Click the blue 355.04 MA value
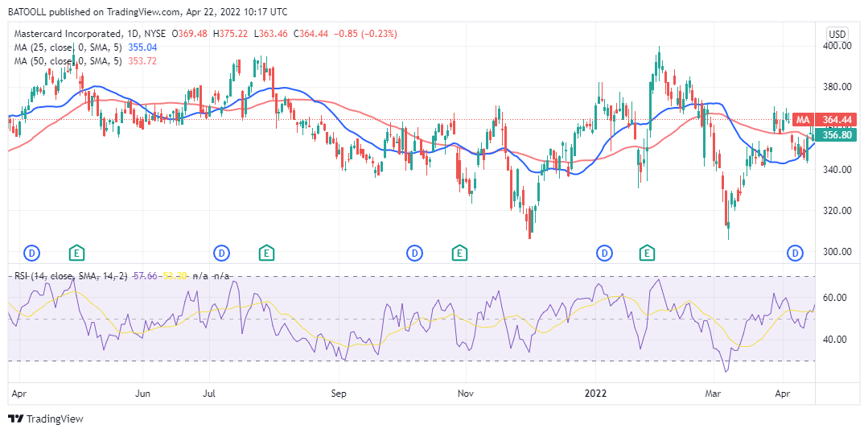 coord(142,47)
